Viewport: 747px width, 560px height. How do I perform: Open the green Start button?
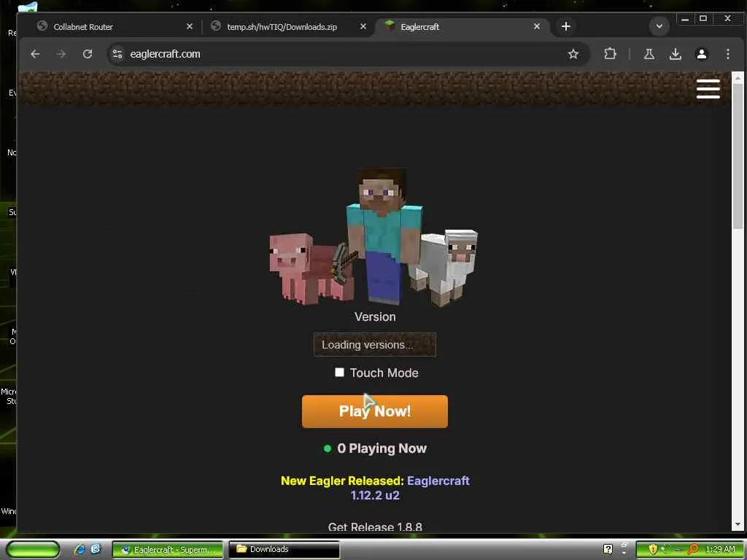(x=32, y=550)
